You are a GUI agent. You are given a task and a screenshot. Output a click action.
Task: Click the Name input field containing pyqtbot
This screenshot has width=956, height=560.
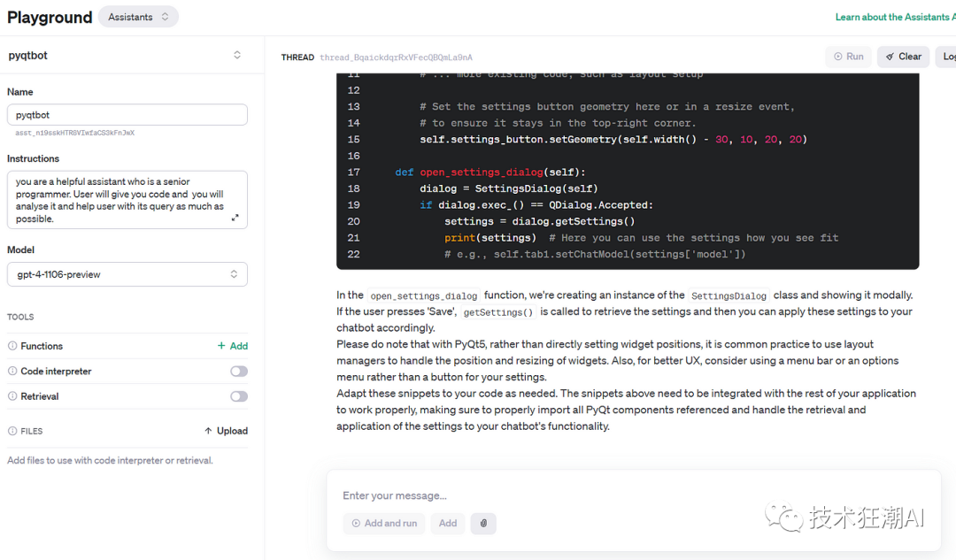pyautogui.click(x=127, y=114)
